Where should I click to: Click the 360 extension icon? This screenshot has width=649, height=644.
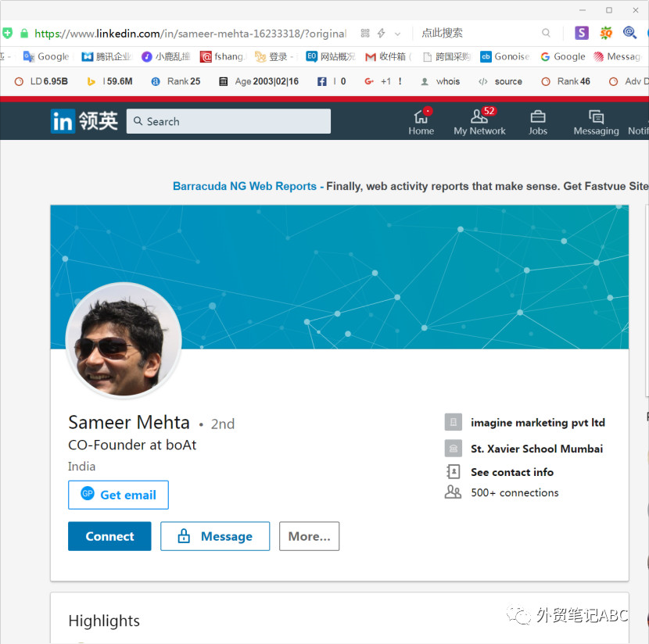(606, 33)
